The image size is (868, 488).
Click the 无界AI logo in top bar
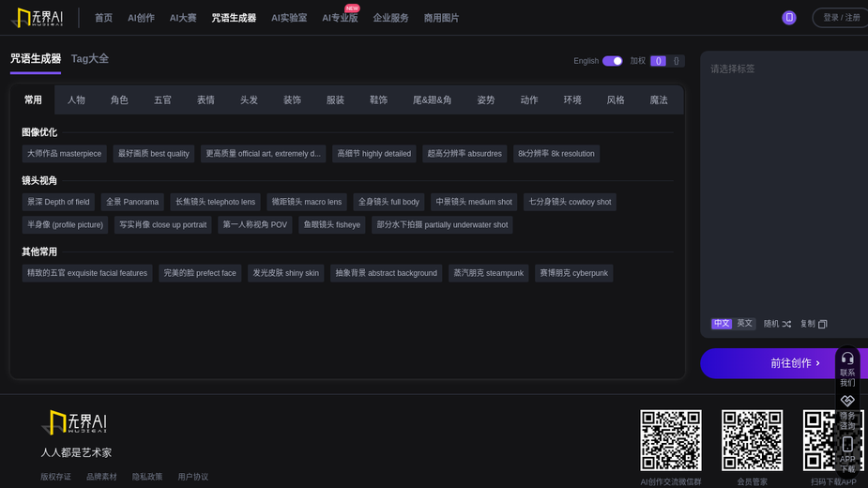(x=38, y=18)
